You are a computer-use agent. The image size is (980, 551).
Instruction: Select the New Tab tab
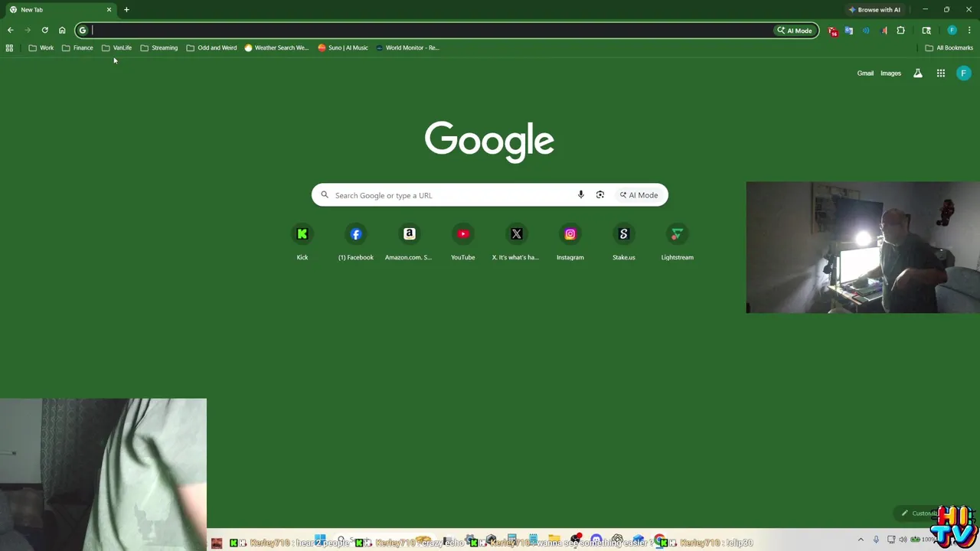pos(60,10)
